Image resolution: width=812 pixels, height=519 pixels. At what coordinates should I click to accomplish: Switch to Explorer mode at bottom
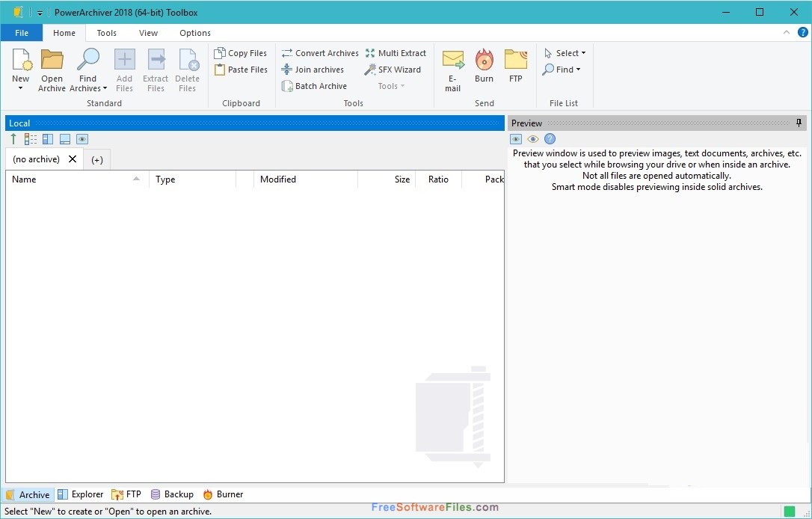point(80,494)
